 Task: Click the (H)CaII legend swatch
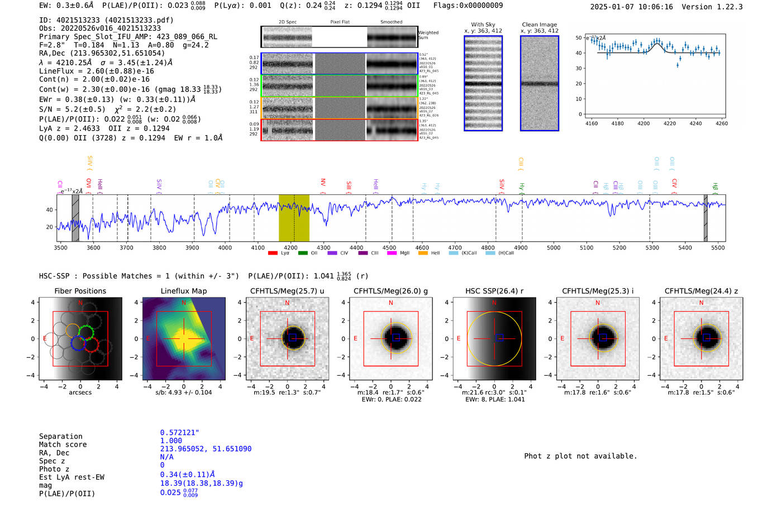pos(490,253)
